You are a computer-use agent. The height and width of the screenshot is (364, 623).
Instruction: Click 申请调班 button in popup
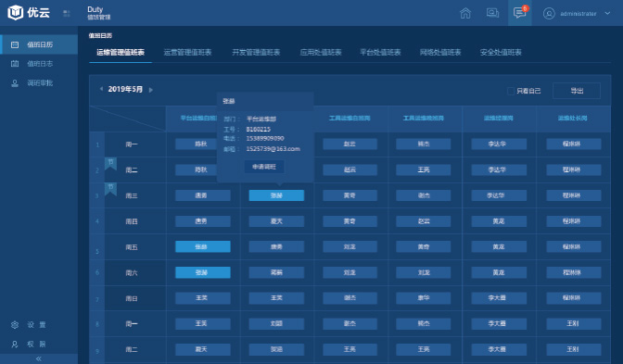264,167
